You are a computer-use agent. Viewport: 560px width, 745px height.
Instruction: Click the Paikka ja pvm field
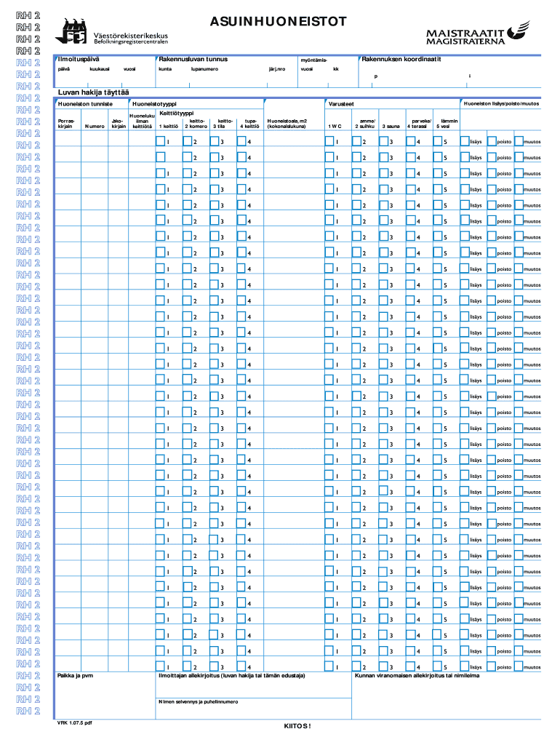(105, 698)
